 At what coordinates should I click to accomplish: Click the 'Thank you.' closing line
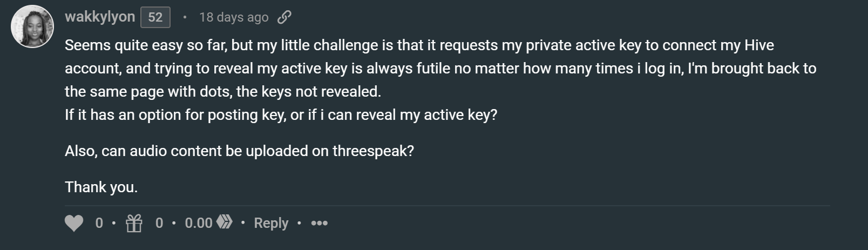point(101,187)
